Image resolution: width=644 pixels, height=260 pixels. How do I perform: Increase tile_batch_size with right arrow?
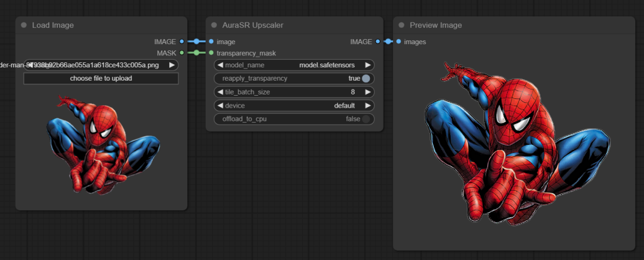coord(368,92)
